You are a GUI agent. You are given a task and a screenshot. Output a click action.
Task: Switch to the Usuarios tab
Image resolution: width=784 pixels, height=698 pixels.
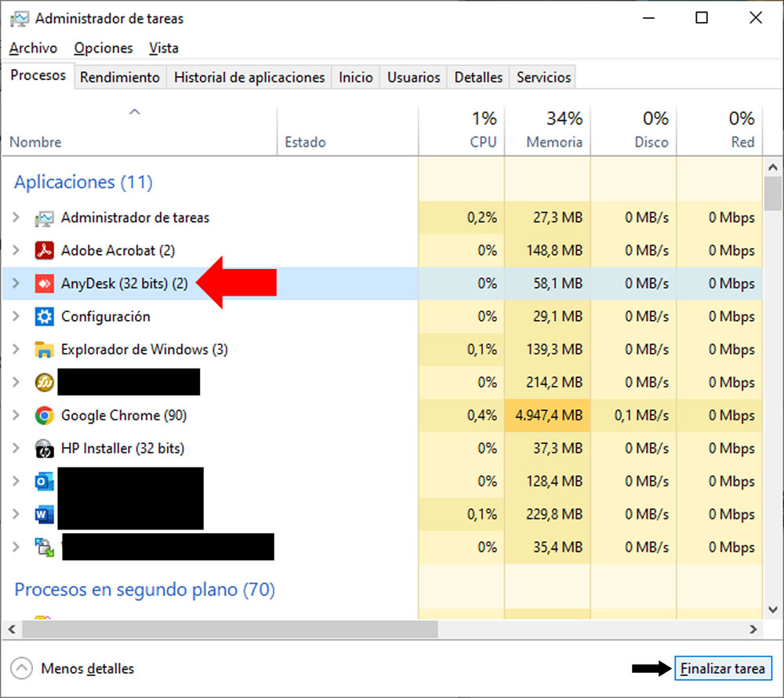(413, 77)
